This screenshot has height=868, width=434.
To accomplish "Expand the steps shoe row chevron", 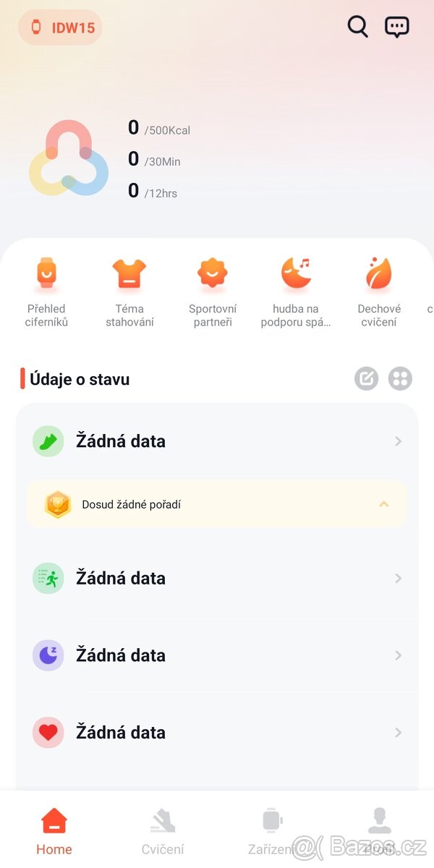I will (398, 441).
